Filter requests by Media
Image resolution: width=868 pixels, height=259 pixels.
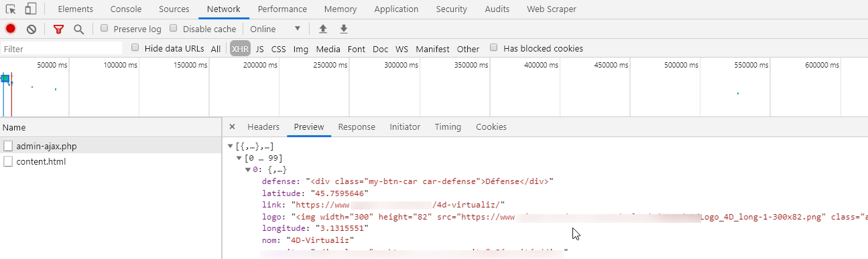pyautogui.click(x=328, y=49)
